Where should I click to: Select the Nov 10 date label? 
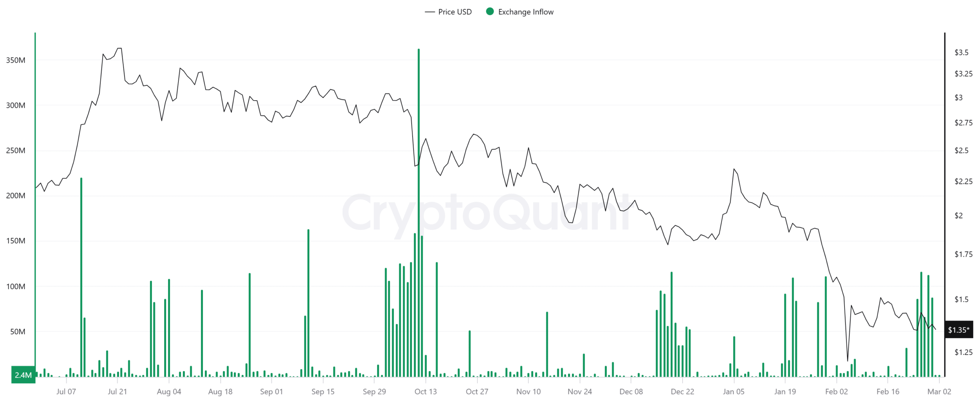(x=528, y=391)
